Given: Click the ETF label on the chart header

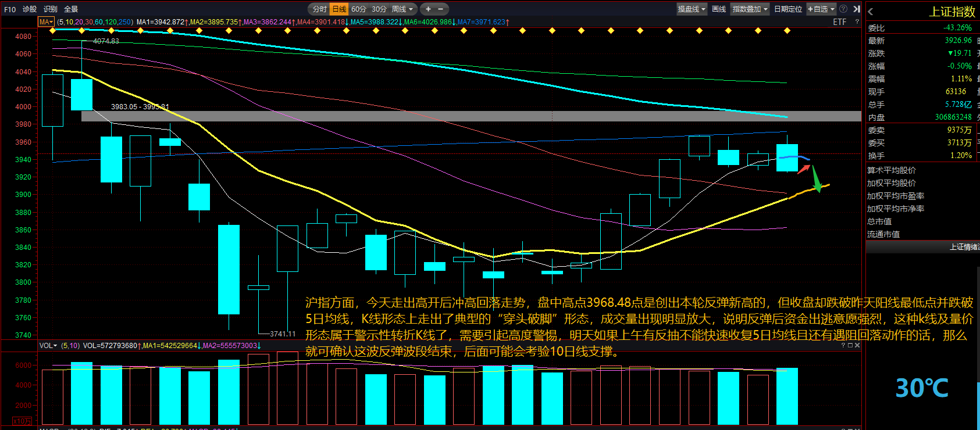Looking at the screenshot, I should click(840, 22).
